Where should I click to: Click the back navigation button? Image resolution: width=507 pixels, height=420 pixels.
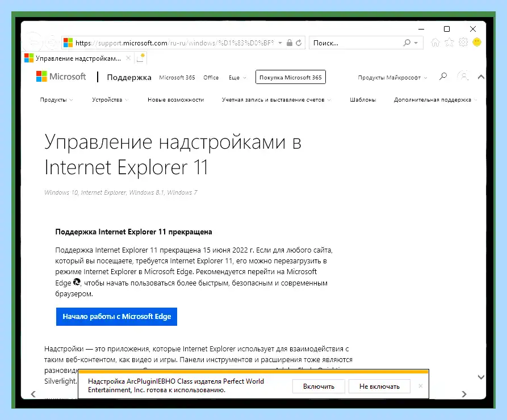tap(33, 42)
